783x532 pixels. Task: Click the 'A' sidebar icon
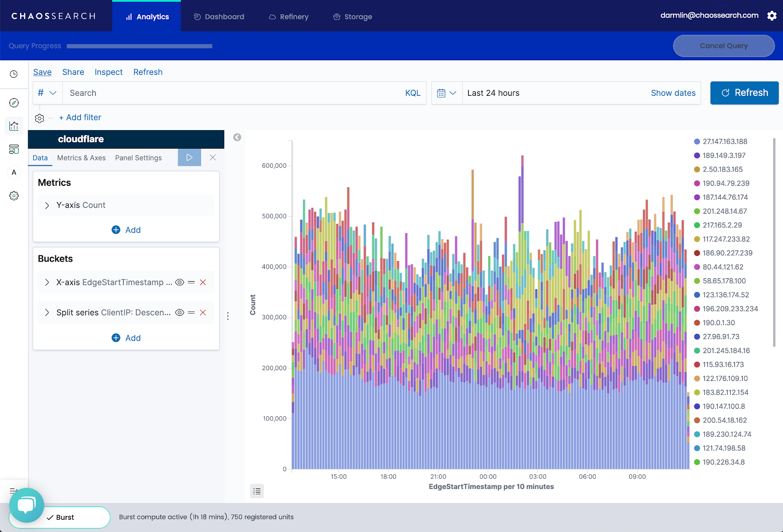click(14, 172)
